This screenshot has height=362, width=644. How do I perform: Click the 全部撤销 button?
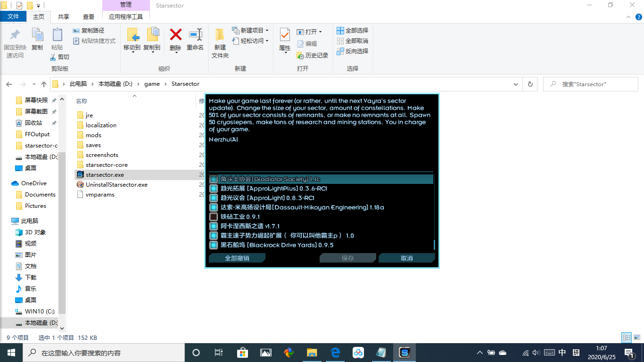click(237, 257)
